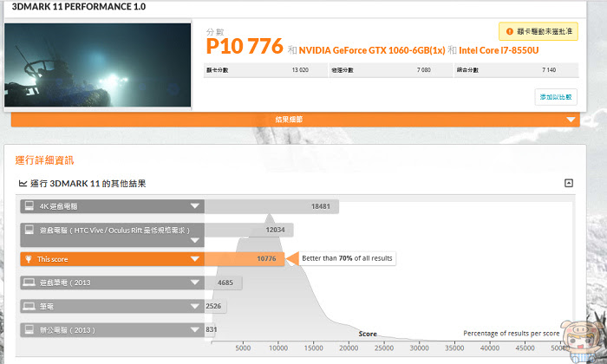Viewport: 607px width, 364px height.
Task: Expand the 2526 laptop row arrow
Action: (195, 306)
